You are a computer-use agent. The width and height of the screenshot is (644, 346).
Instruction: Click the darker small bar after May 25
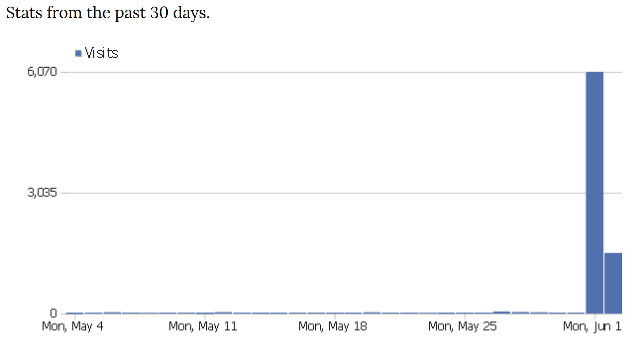coord(502,312)
